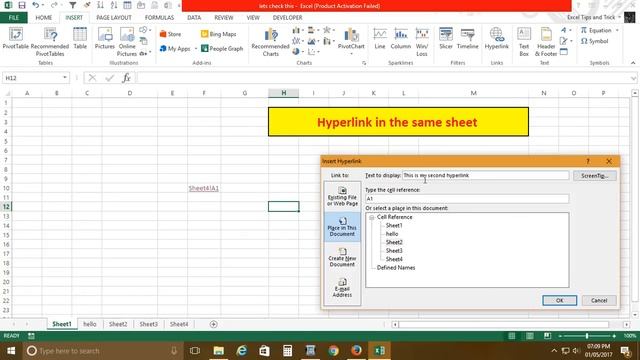
Task: Select Create New Document link type
Action: [342, 258]
